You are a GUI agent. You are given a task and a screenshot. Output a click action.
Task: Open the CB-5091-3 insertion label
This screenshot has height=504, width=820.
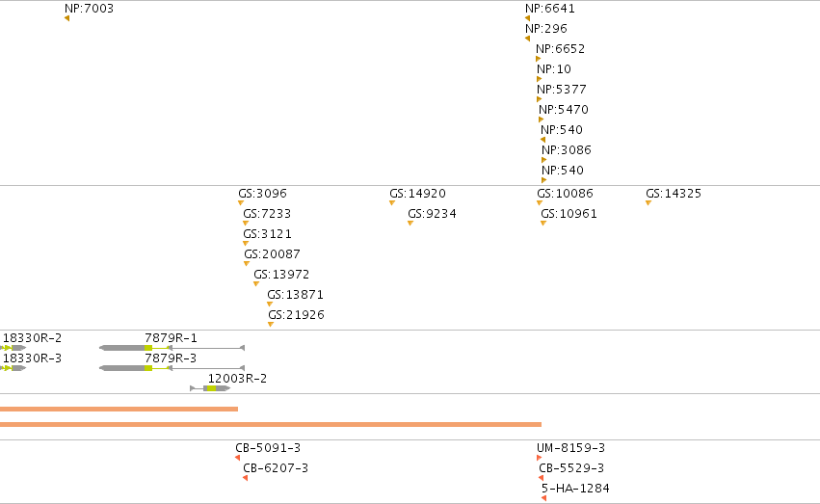point(268,448)
